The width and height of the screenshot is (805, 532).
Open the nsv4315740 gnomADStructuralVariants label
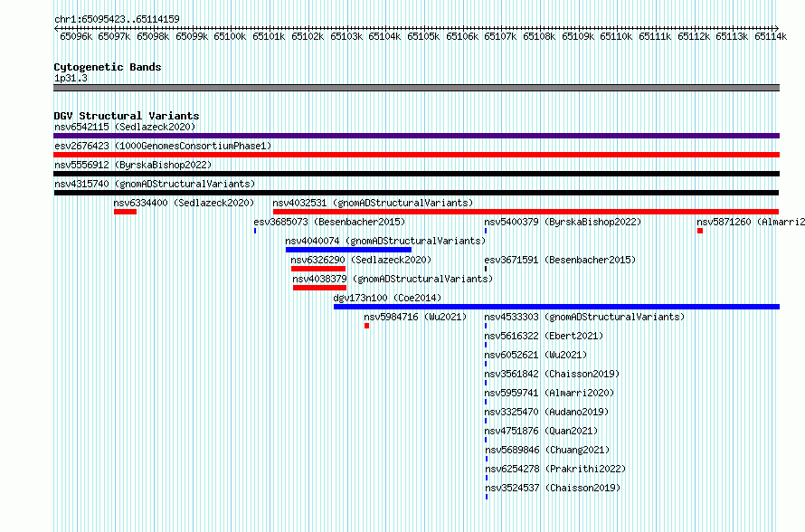point(155,184)
